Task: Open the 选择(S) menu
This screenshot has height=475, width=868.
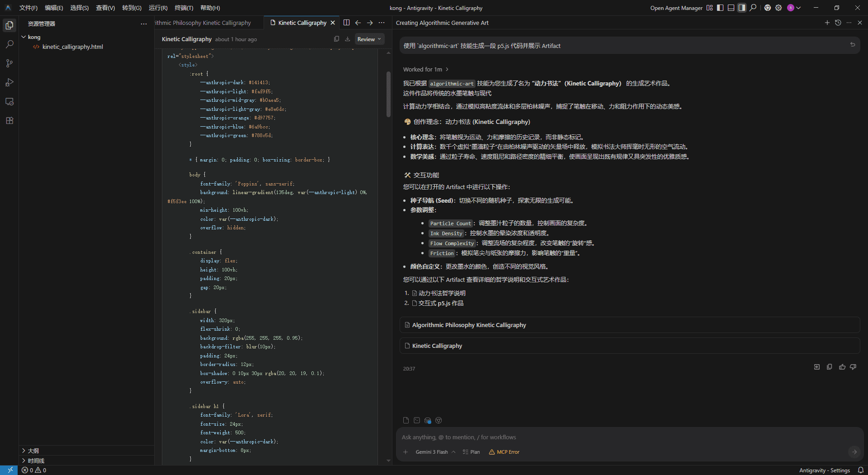Action: (x=80, y=8)
